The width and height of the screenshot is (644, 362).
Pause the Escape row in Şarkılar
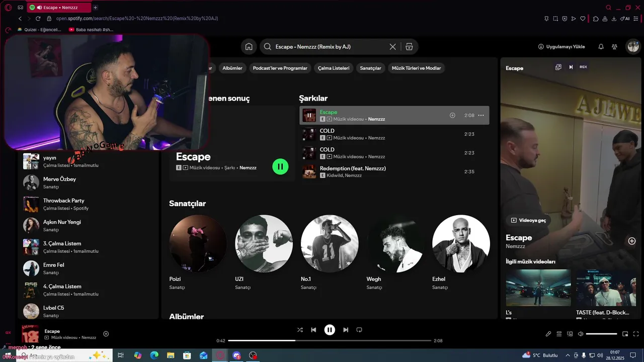pyautogui.click(x=309, y=115)
